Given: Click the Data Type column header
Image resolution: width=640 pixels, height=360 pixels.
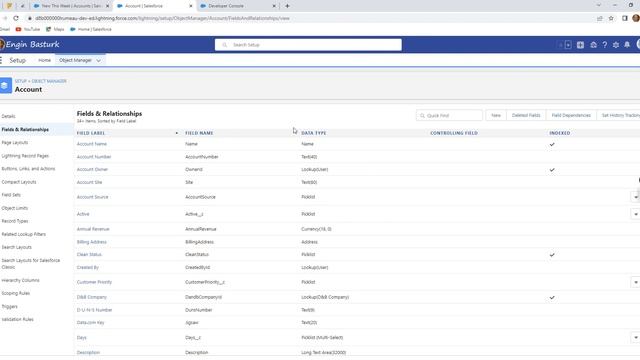Looking at the screenshot, I should [x=314, y=133].
